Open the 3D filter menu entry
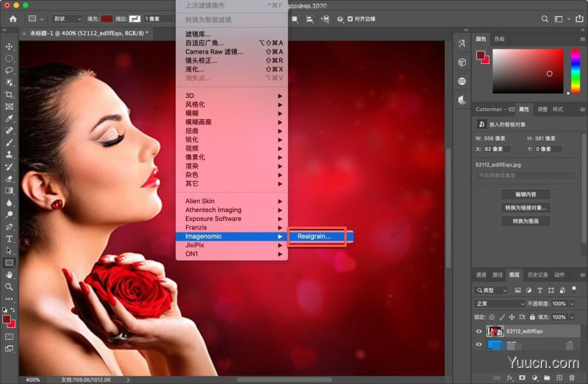The height and width of the screenshot is (384, 588). tap(232, 96)
